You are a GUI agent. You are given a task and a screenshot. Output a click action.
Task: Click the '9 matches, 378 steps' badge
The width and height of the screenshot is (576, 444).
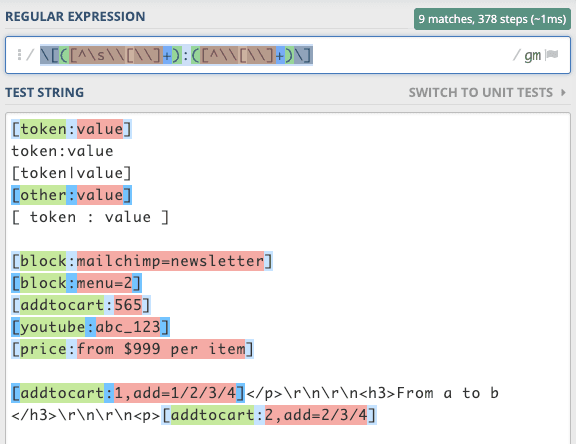coord(492,19)
